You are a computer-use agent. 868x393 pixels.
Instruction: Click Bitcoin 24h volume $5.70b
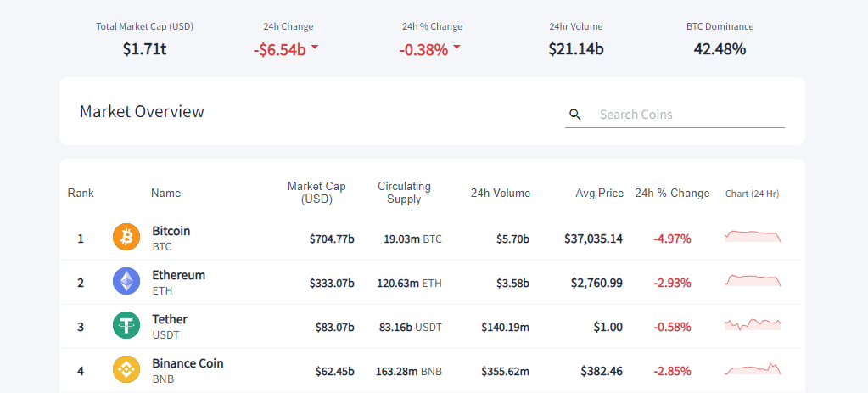[x=512, y=239]
